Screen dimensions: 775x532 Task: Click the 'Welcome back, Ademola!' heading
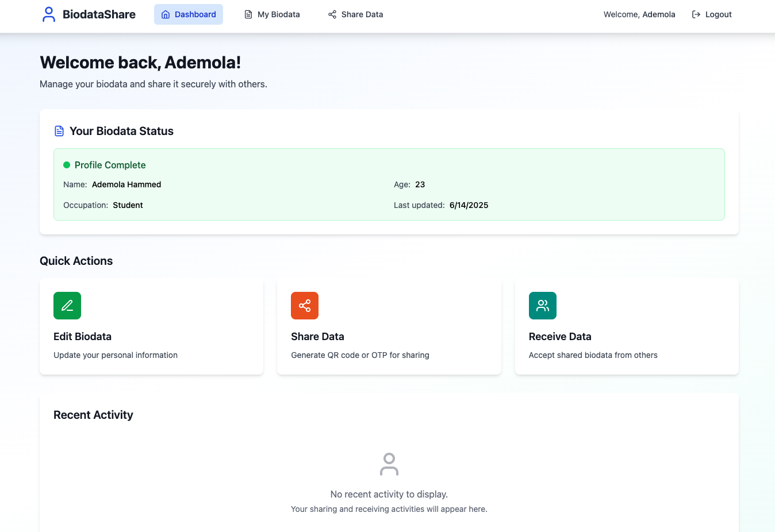click(140, 62)
